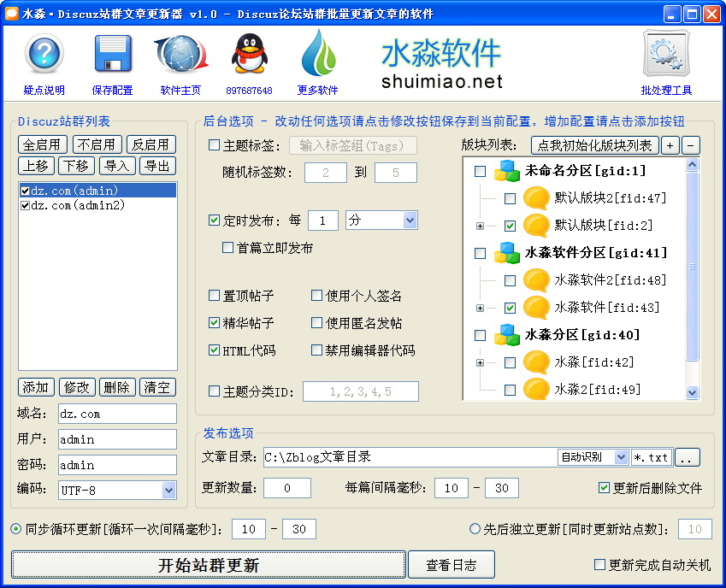726x588 pixels.
Task: Open the 疑点说明 help icon
Action: point(44,54)
